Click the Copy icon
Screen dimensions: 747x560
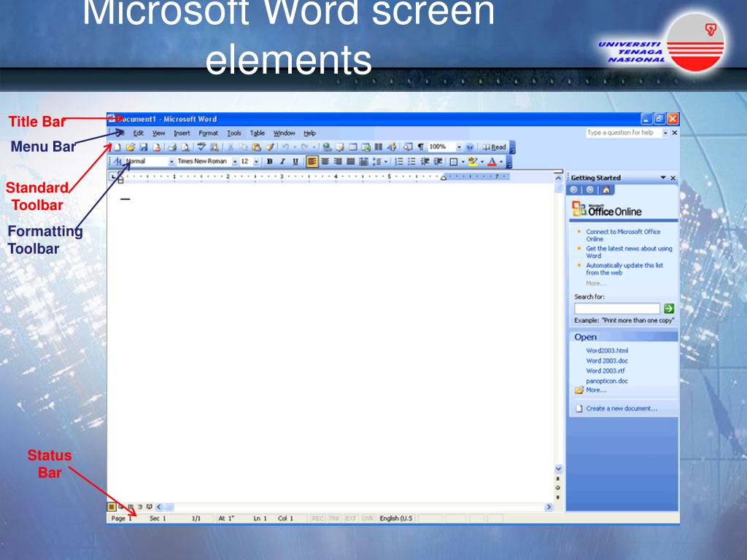click(244, 147)
